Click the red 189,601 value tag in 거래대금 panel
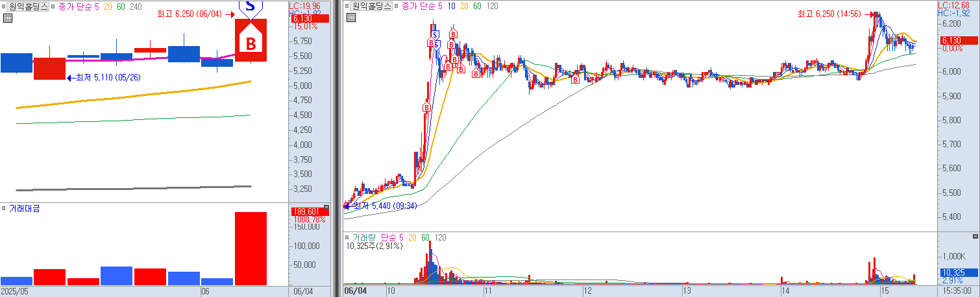 [x=309, y=211]
